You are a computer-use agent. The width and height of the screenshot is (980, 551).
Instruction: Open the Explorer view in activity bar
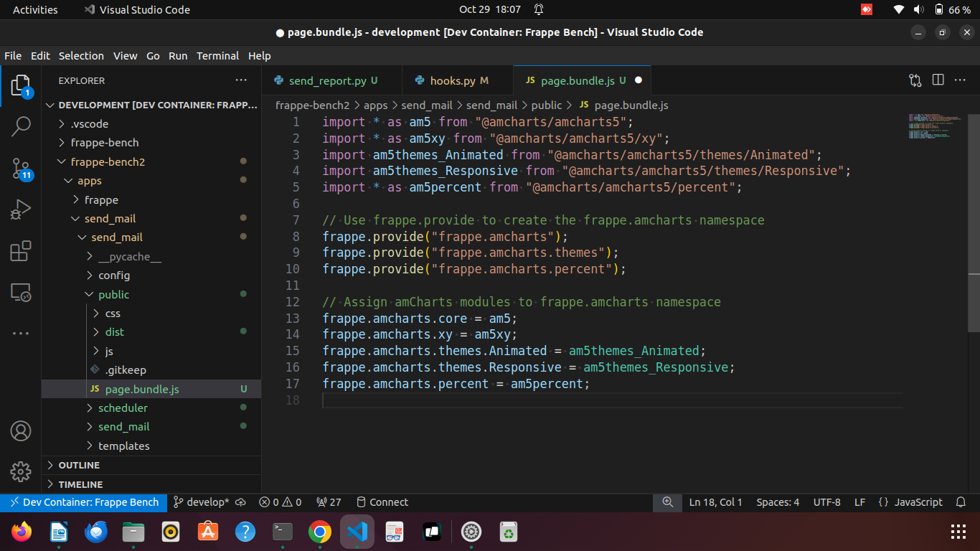21,86
